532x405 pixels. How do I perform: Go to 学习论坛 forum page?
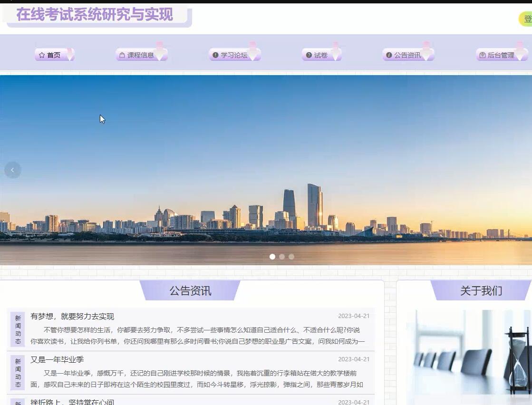coord(235,55)
